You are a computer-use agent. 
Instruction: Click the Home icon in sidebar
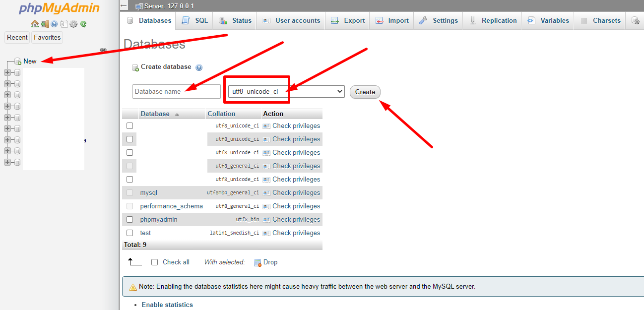[x=34, y=24]
